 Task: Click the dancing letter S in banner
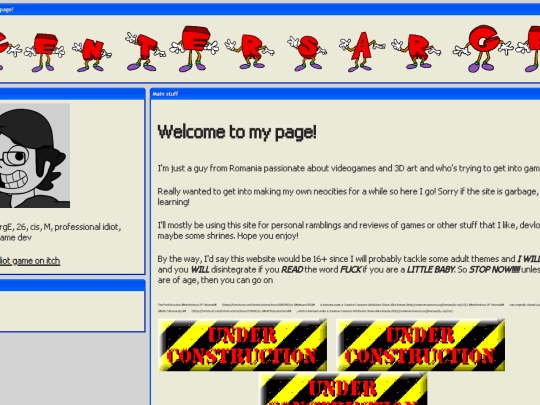click(x=307, y=53)
